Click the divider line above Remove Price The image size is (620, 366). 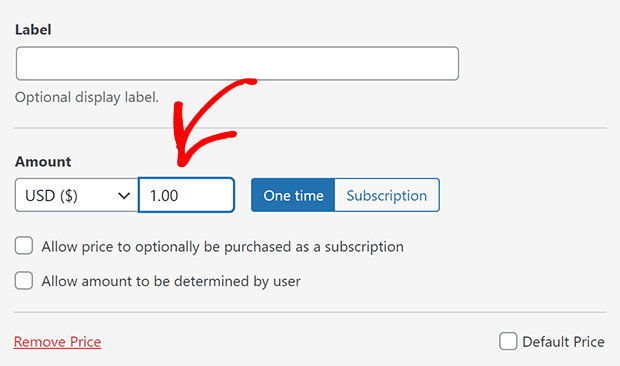pos(310,312)
